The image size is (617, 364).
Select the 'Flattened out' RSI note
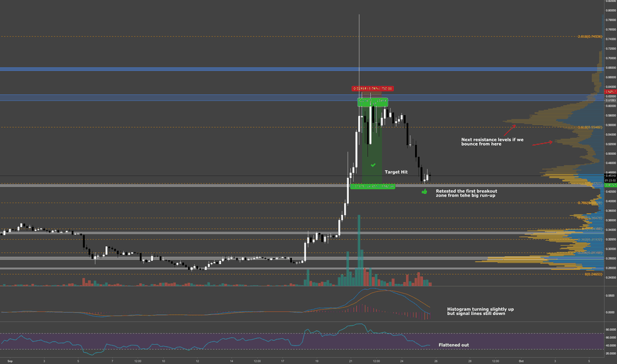[453, 345]
